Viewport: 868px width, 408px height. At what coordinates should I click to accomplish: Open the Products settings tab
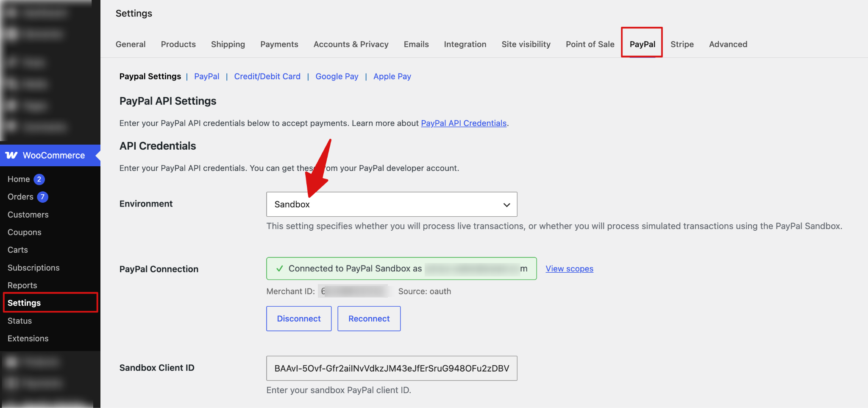[178, 44]
